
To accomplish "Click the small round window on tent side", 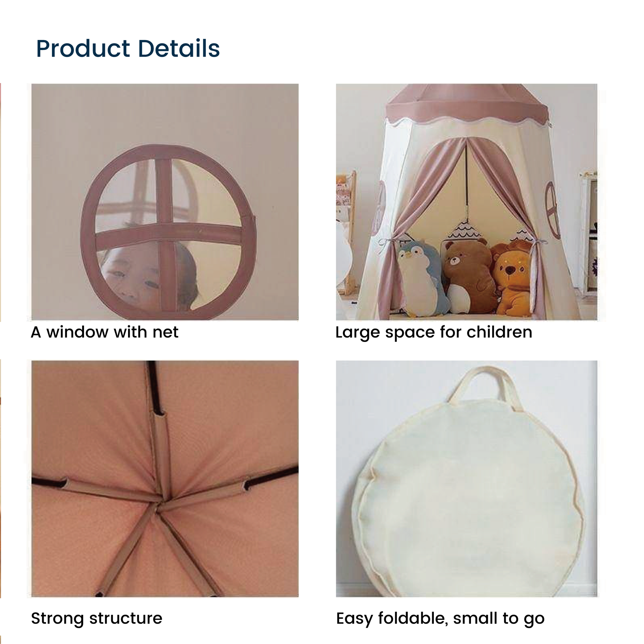I will [552, 210].
